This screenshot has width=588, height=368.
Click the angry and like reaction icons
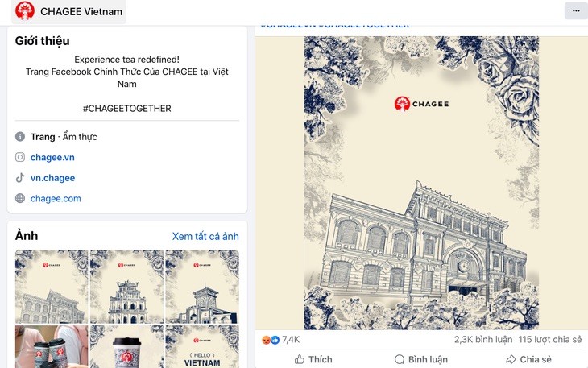pyautogui.click(x=271, y=340)
